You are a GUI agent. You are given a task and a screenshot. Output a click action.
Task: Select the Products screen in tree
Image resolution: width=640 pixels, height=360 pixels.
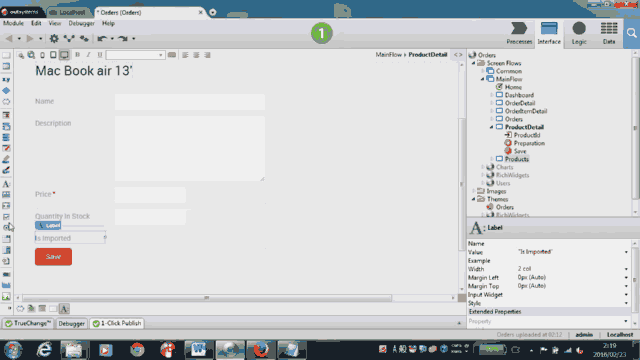tap(516, 159)
